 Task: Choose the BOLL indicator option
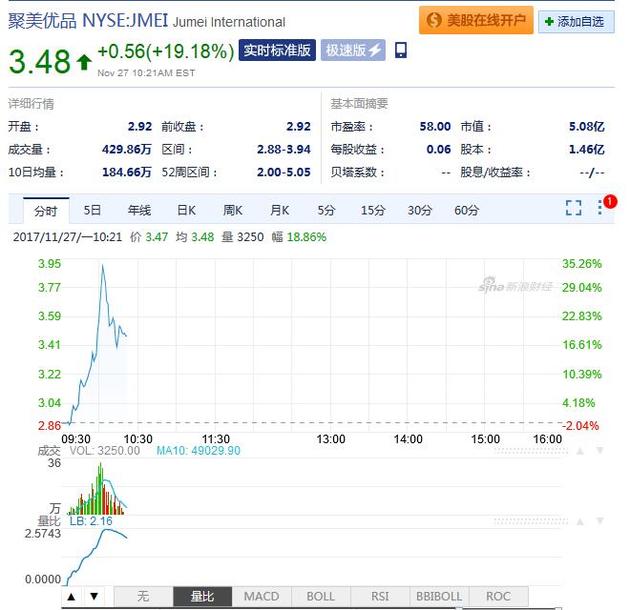coord(321,596)
